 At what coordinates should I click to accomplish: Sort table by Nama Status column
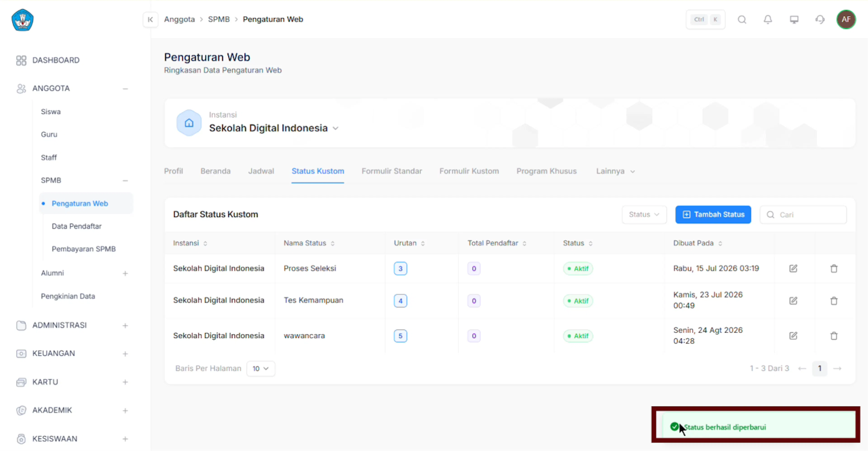(x=309, y=243)
